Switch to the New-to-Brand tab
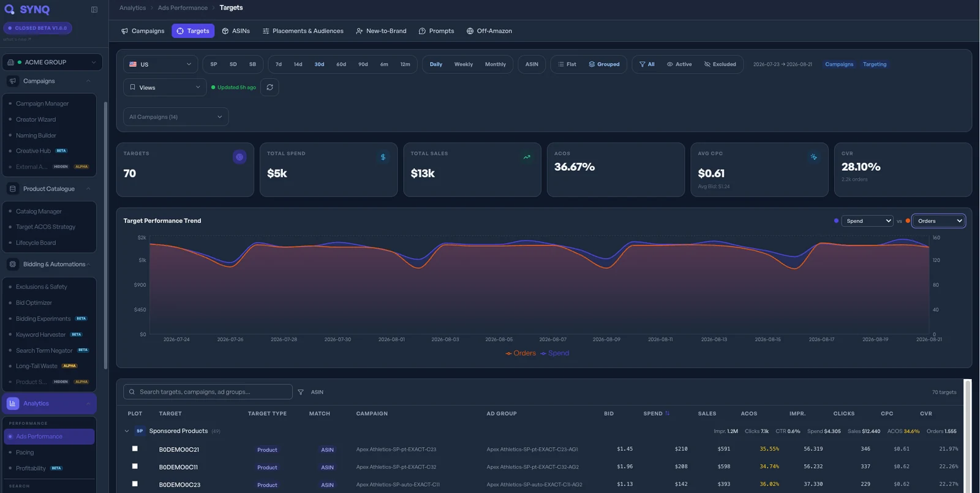The width and height of the screenshot is (980, 493). (x=381, y=31)
